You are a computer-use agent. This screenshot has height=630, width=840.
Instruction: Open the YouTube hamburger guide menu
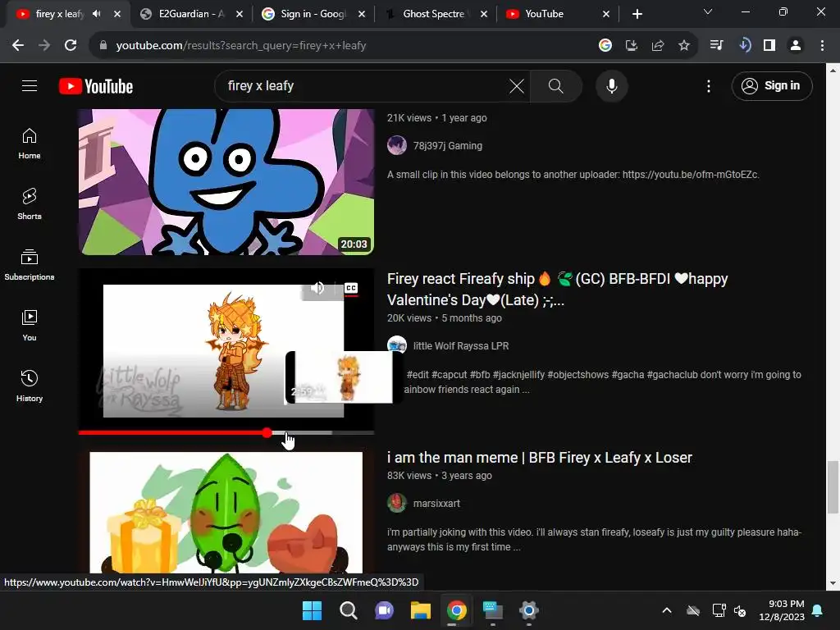pyautogui.click(x=30, y=85)
